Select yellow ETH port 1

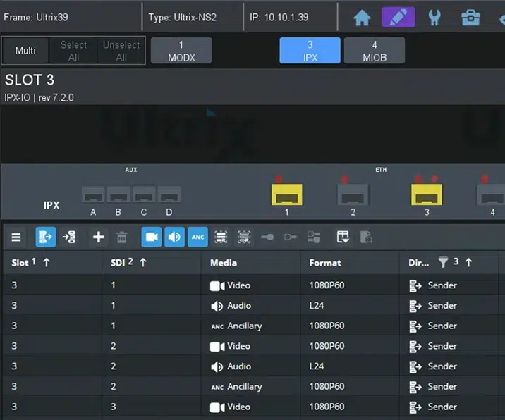point(286,194)
